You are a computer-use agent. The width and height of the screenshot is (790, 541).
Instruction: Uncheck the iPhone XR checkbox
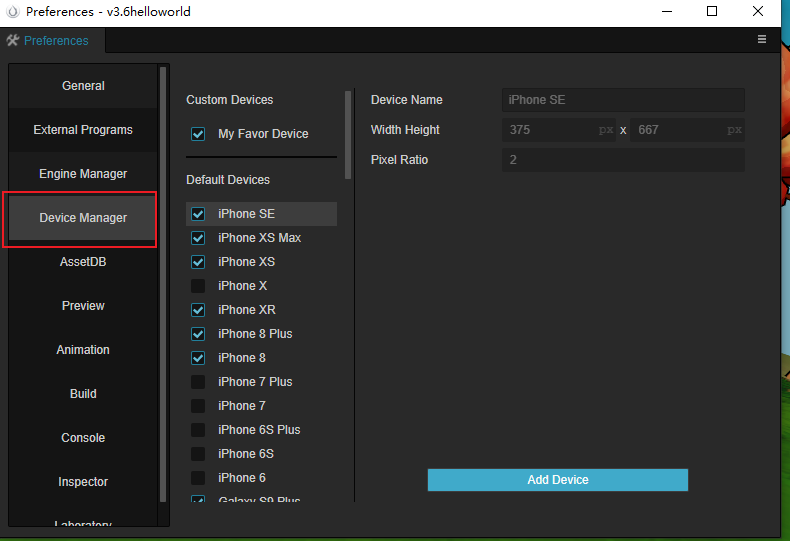[198, 310]
